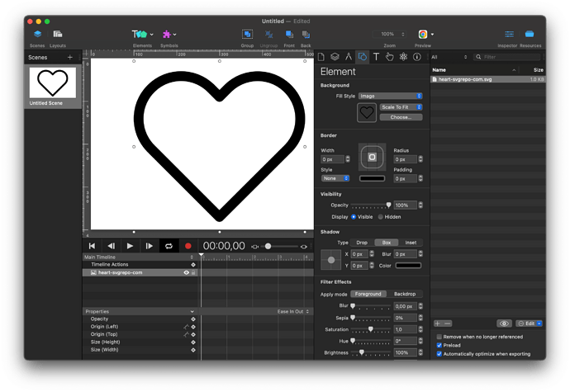Open the Actions inspector hand icon

389,57
